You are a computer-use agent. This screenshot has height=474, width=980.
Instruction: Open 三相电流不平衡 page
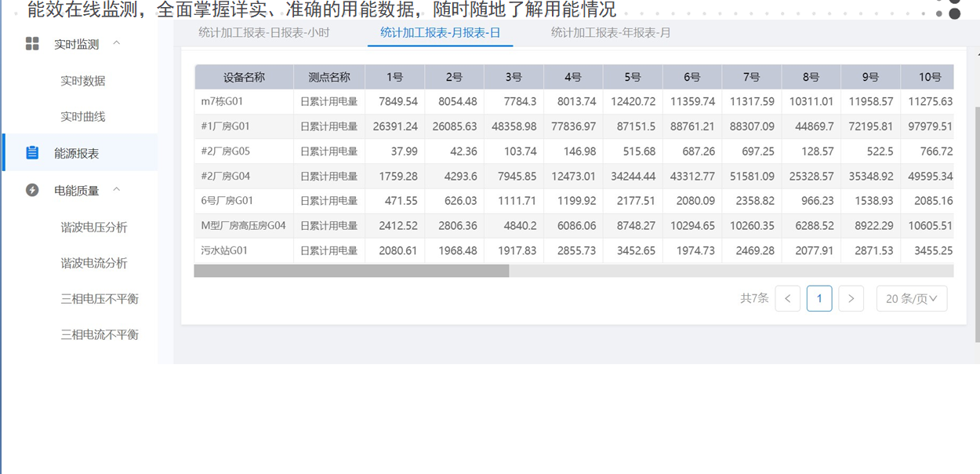[100, 334]
